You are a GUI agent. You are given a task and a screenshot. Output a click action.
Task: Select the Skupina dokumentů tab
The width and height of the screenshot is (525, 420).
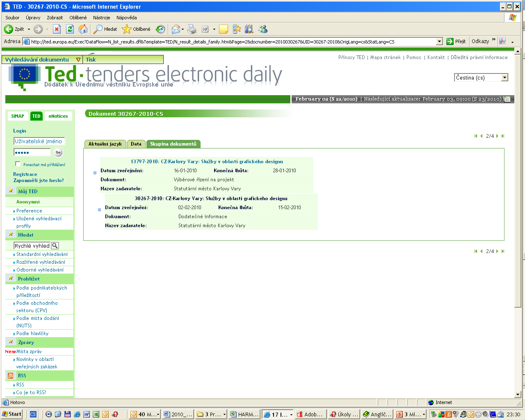pos(173,144)
